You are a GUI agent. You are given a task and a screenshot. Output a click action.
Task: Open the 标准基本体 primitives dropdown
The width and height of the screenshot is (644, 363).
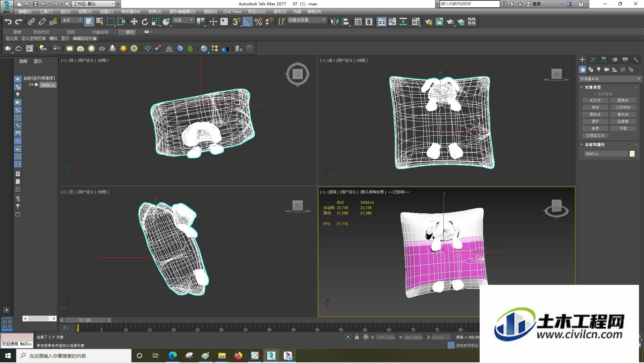[x=610, y=79]
